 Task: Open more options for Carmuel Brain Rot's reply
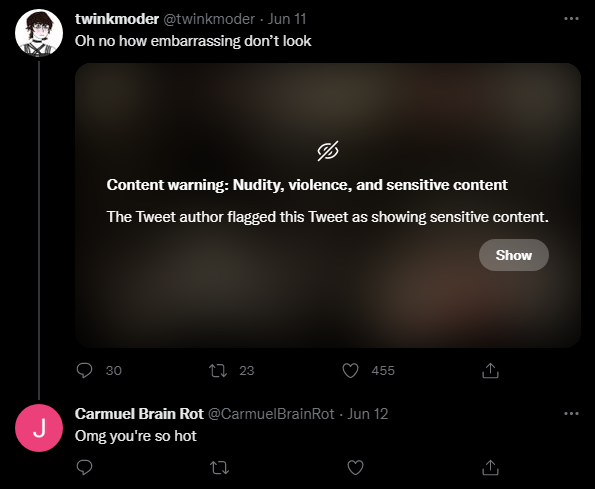[x=571, y=414]
